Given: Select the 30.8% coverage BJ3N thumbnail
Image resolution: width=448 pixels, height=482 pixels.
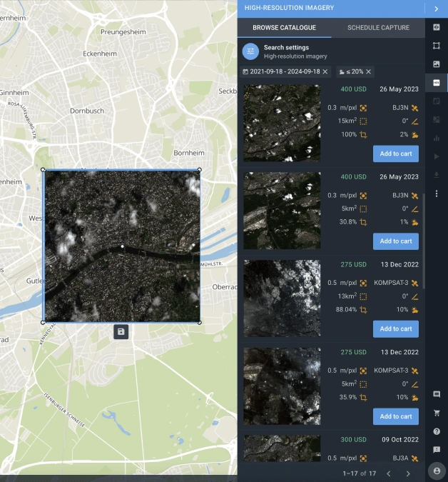Looking at the screenshot, I should point(282,211).
